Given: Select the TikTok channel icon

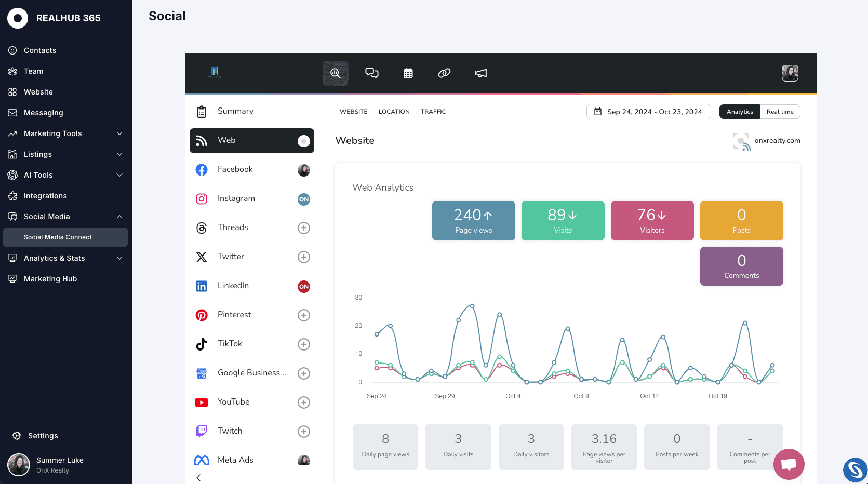Looking at the screenshot, I should point(201,344).
